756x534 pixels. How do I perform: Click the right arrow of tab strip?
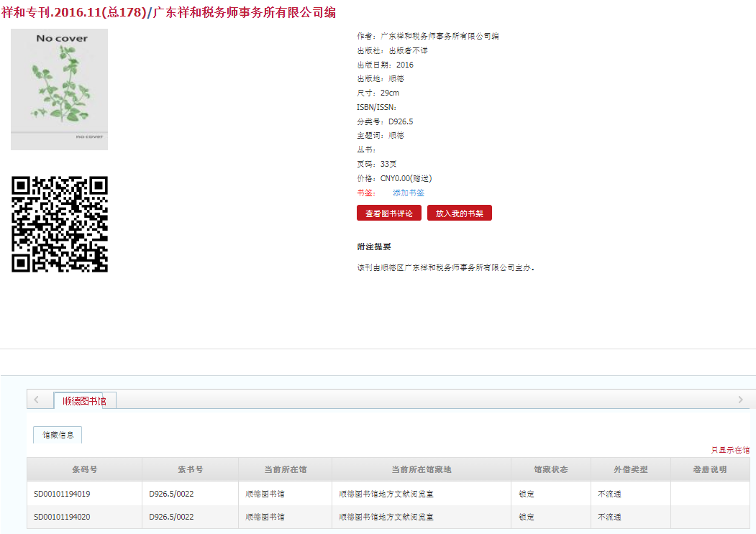(741, 400)
